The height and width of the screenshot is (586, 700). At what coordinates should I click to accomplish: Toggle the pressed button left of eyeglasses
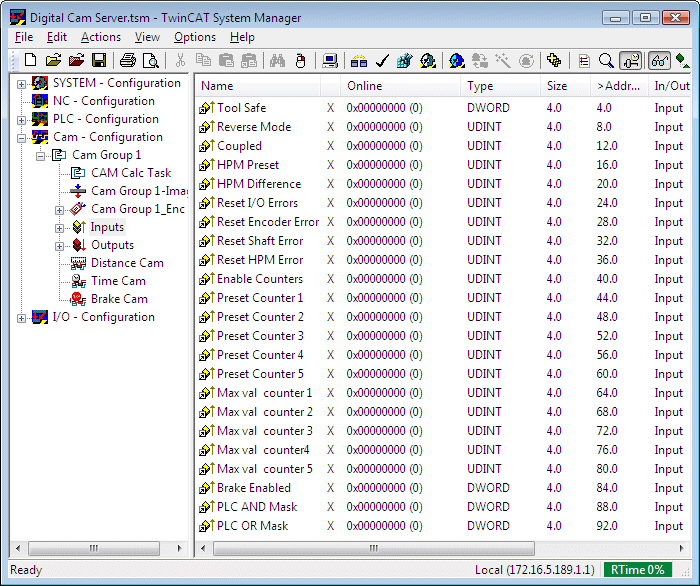tap(631, 61)
